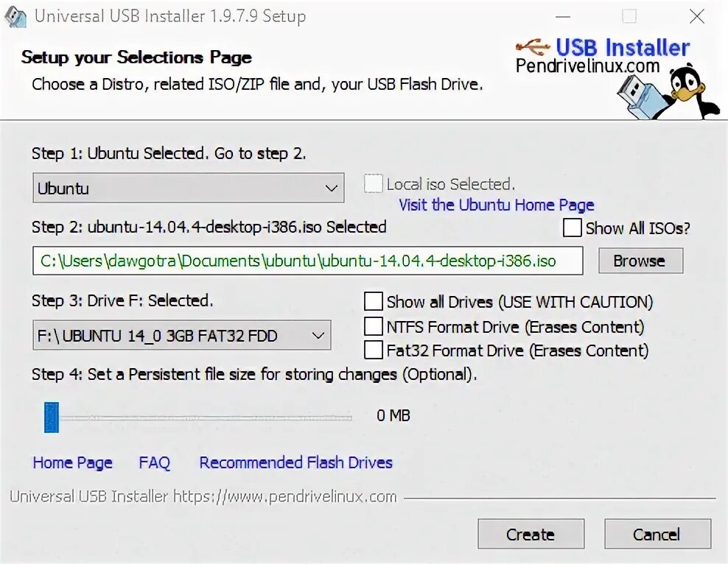Click the Create button
Screen dimensions: 728x564
click(531, 534)
